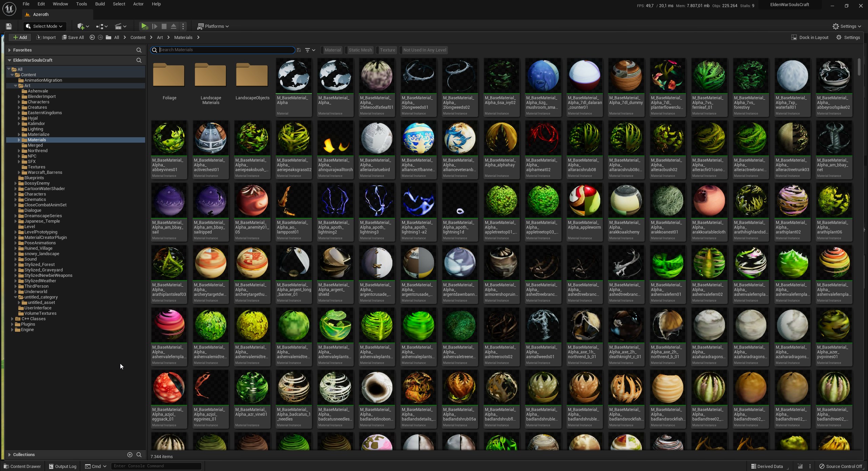Expand the Characters folder under Art

click(19, 102)
